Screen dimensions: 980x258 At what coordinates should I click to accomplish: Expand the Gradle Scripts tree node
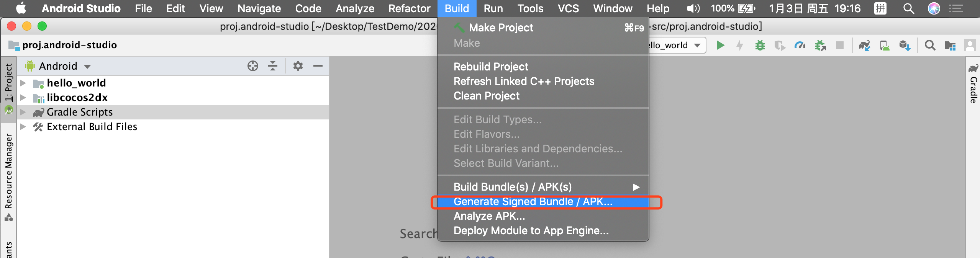click(x=23, y=112)
